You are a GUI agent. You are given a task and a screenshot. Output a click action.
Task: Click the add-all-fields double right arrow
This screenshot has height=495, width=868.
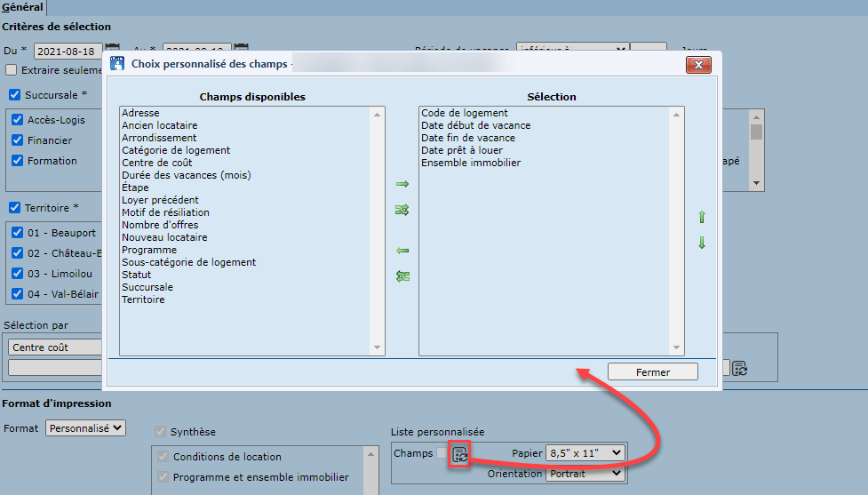click(x=402, y=210)
